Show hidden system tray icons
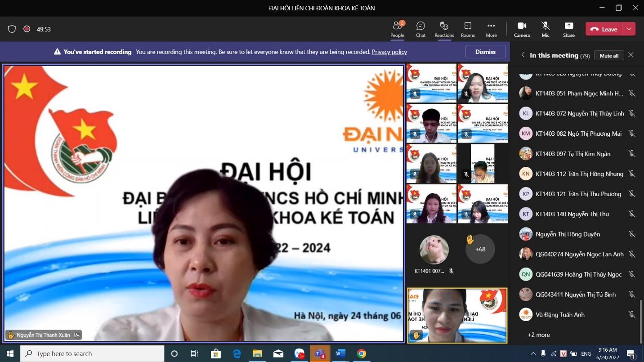The width and height of the screenshot is (644, 362). pos(533,353)
